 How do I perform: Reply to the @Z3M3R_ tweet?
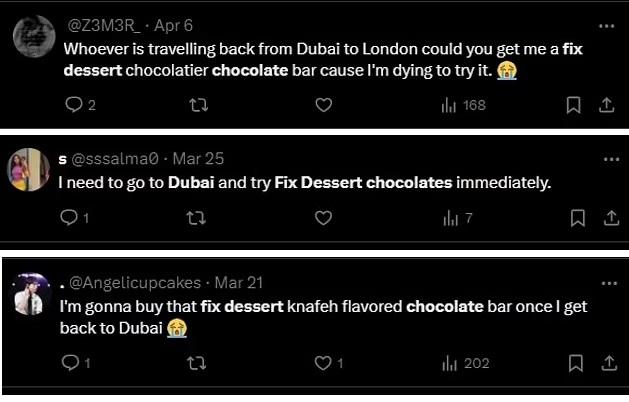click(72, 104)
